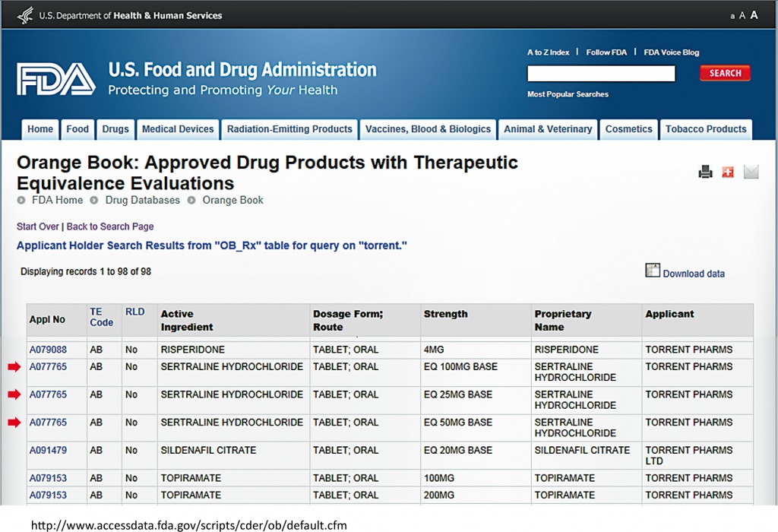Open A077765 for Sertraline EQ 25MG BASE
Viewport: 778px width, 532px height.
(x=48, y=394)
